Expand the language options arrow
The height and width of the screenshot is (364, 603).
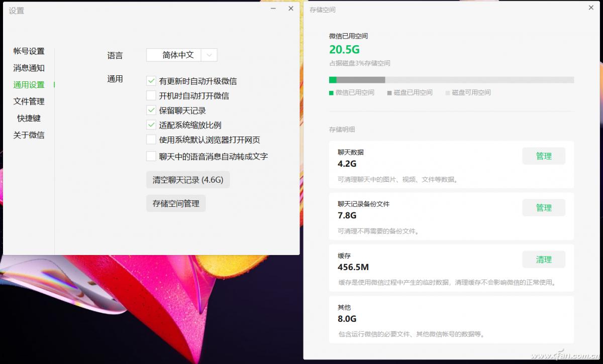point(210,55)
